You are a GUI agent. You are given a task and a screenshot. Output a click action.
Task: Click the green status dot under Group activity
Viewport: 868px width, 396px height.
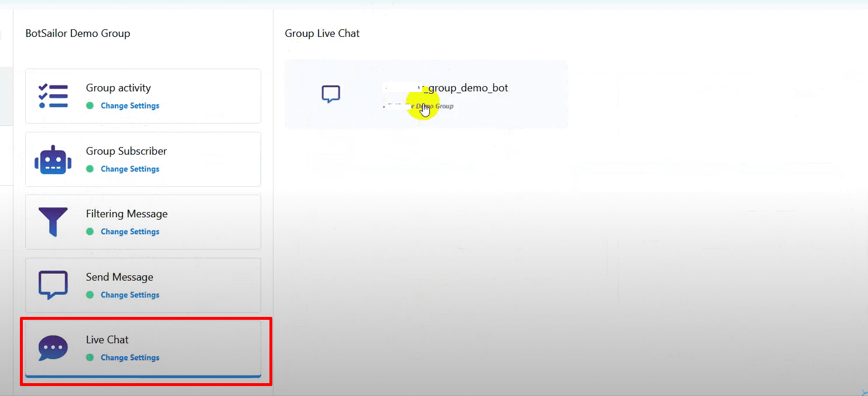[x=90, y=106]
